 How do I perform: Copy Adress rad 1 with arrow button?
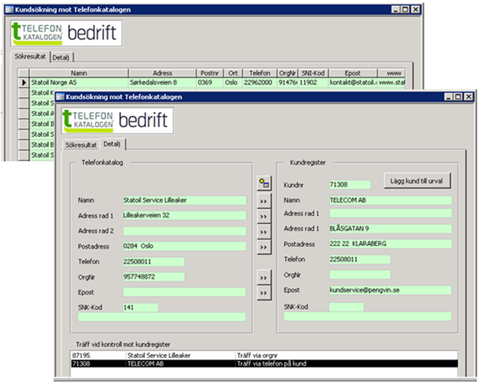coord(264,217)
